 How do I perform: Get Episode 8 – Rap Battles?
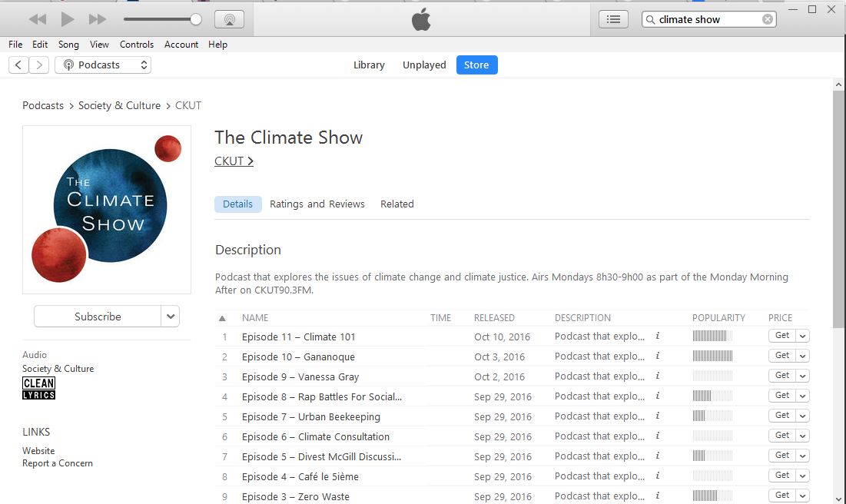tap(781, 396)
